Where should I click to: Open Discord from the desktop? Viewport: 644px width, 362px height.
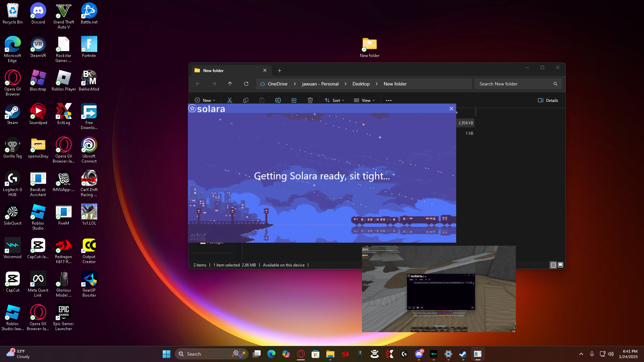38,14
